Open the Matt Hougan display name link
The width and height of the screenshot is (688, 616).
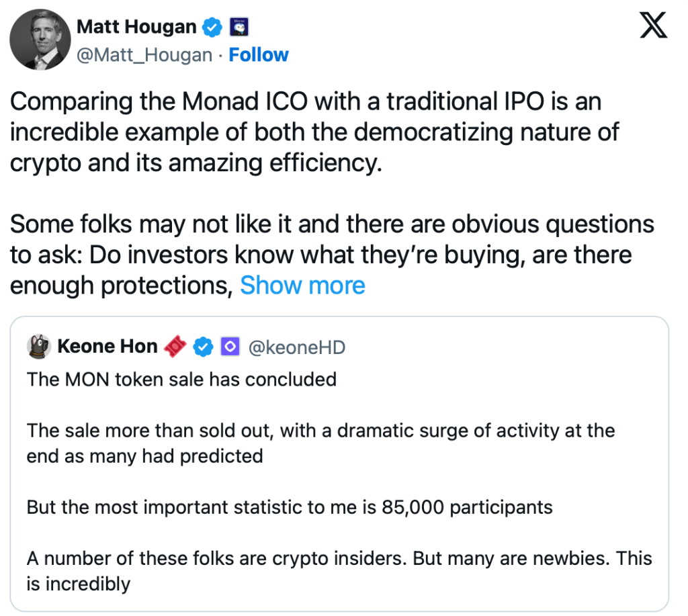pyautogui.click(x=136, y=27)
